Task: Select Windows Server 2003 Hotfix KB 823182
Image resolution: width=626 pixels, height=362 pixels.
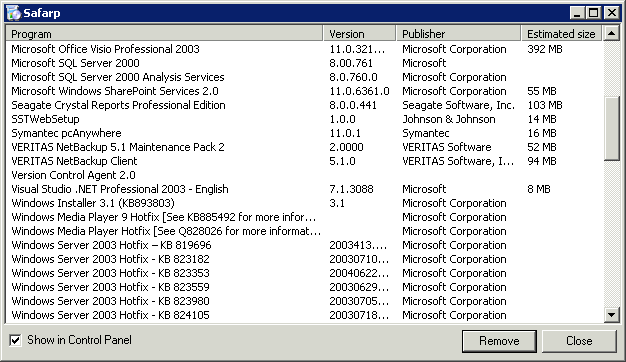Action: coord(111,259)
